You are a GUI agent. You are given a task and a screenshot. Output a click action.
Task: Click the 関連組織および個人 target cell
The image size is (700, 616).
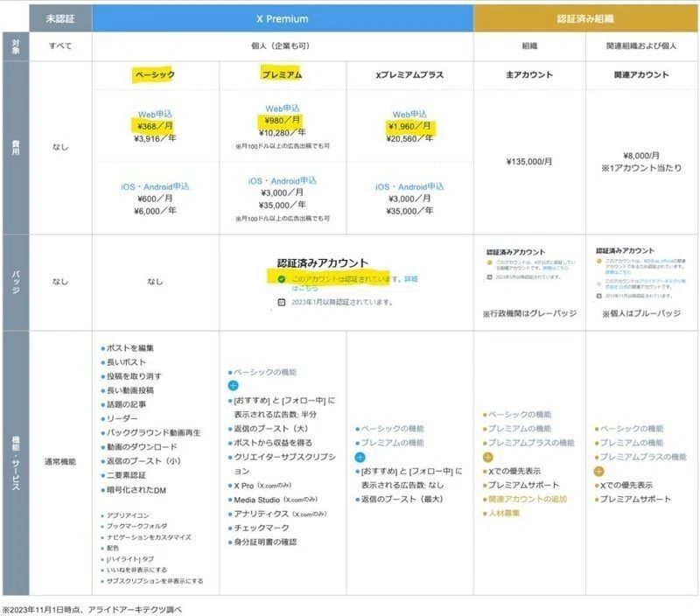coord(641,45)
